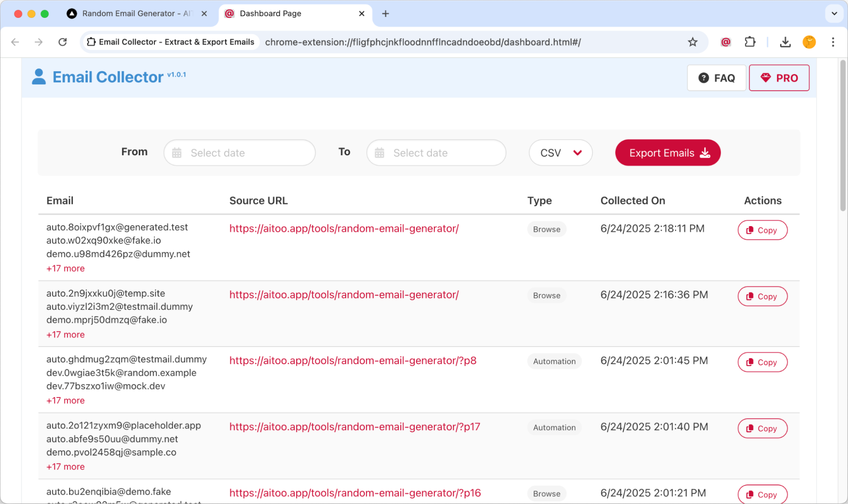This screenshot has height=504, width=848.
Task: Open the tab list chevron at top right
Action: click(x=834, y=14)
